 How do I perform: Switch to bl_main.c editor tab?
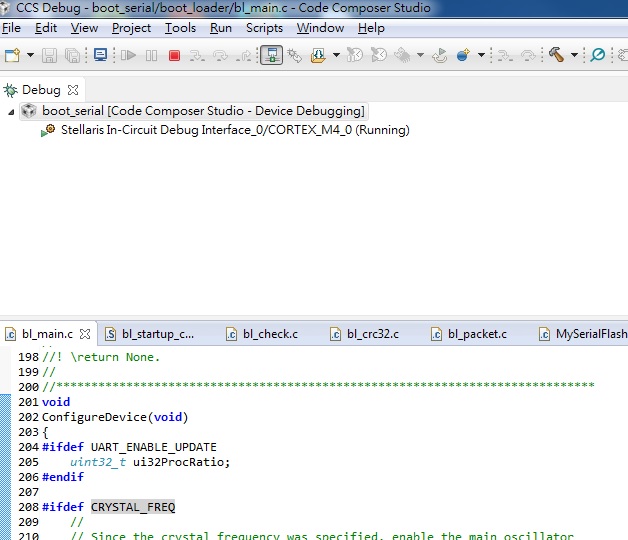pos(47,334)
